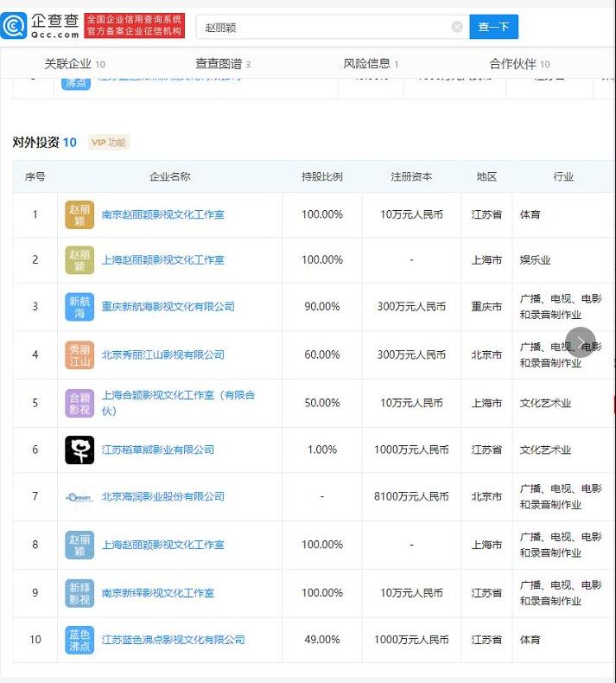Click the 重庆市 region cell
616x683 pixels.
pos(486,307)
